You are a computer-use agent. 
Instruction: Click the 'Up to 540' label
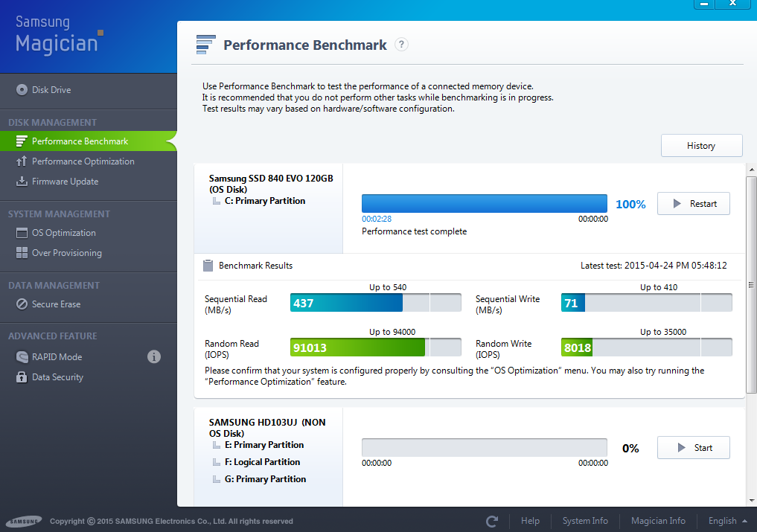(388, 287)
